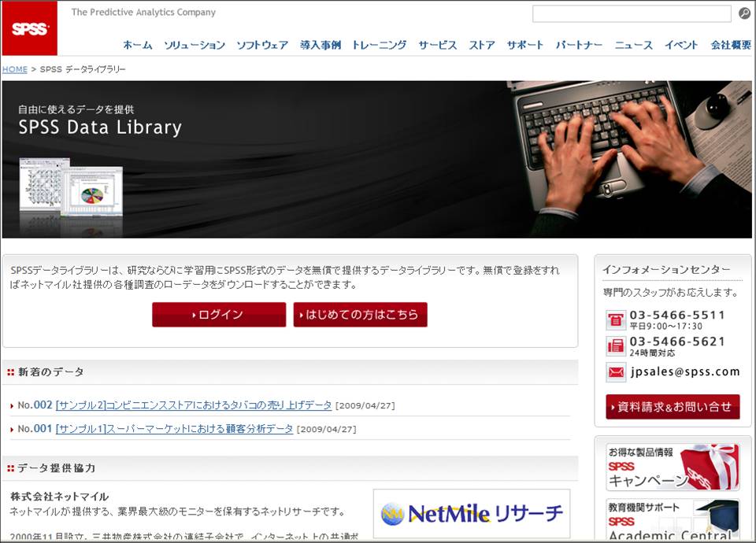Click the SPSS データライブラリー breadcrumb text
Viewport: 756px width, 543px height.
pyautogui.click(x=83, y=69)
